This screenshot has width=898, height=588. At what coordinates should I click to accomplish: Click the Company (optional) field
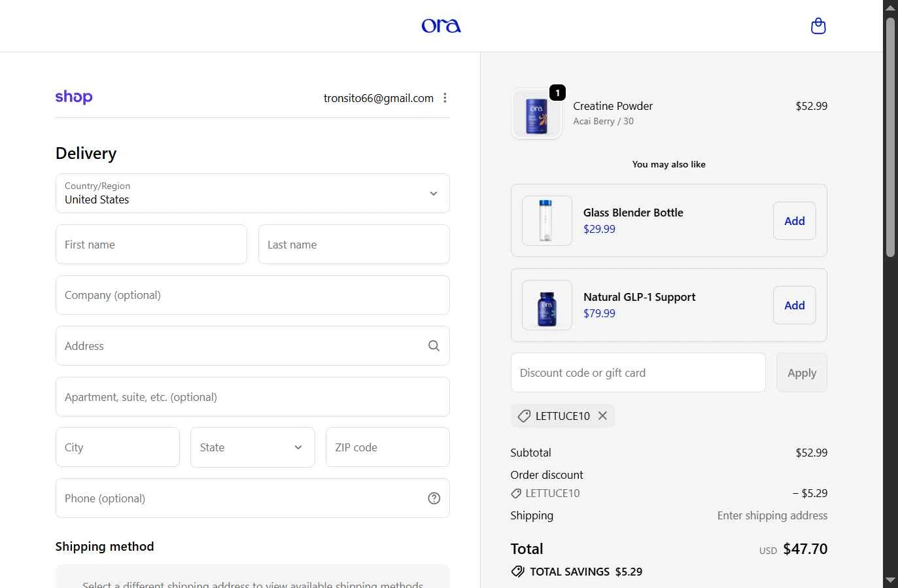click(x=252, y=295)
